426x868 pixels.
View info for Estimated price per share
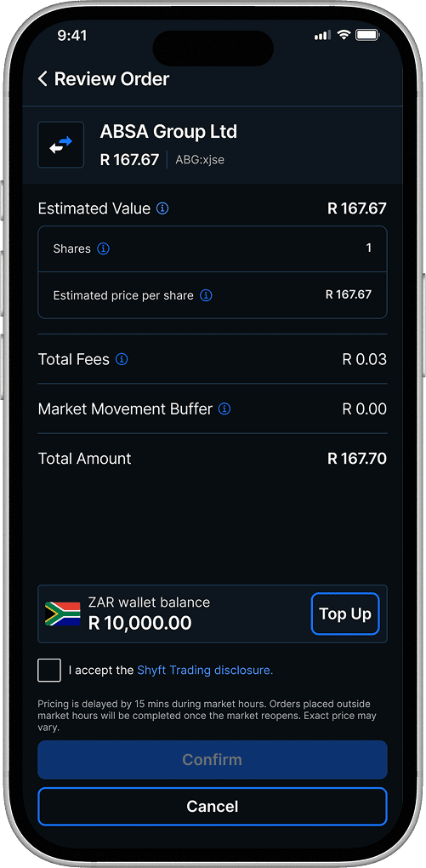206,295
